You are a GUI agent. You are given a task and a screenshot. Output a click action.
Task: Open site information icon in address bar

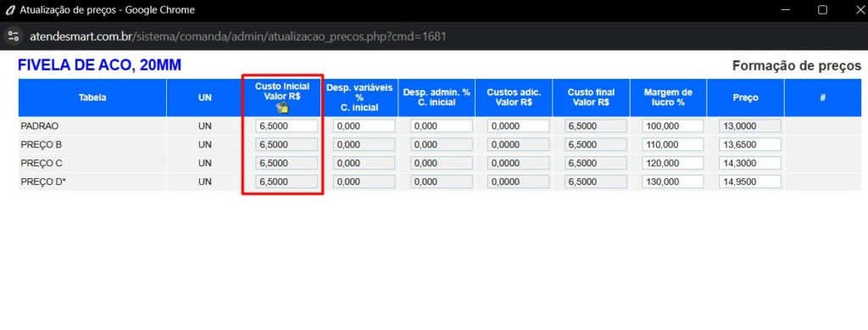click(x=14, y=36)
